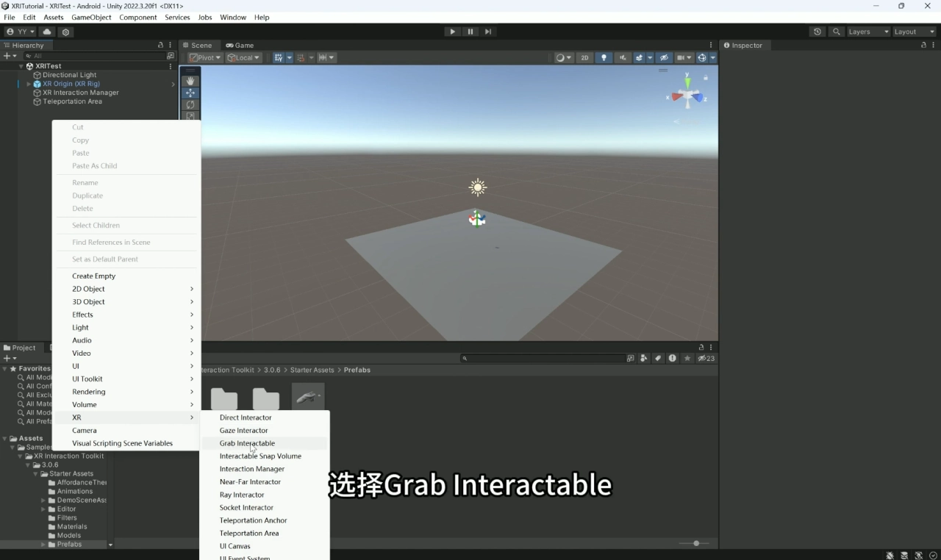Collapse the Assets folder tree
Viewport: 941px width, 560px height.
5,439
